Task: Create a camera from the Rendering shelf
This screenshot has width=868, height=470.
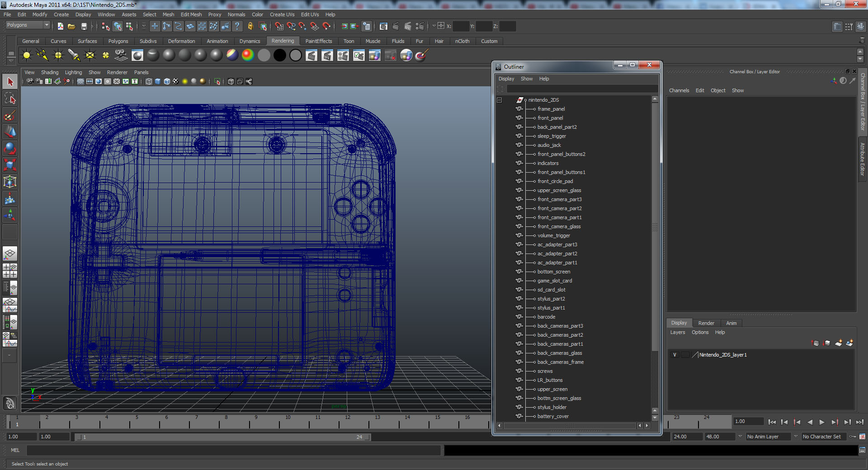Action: pos(121,55)
